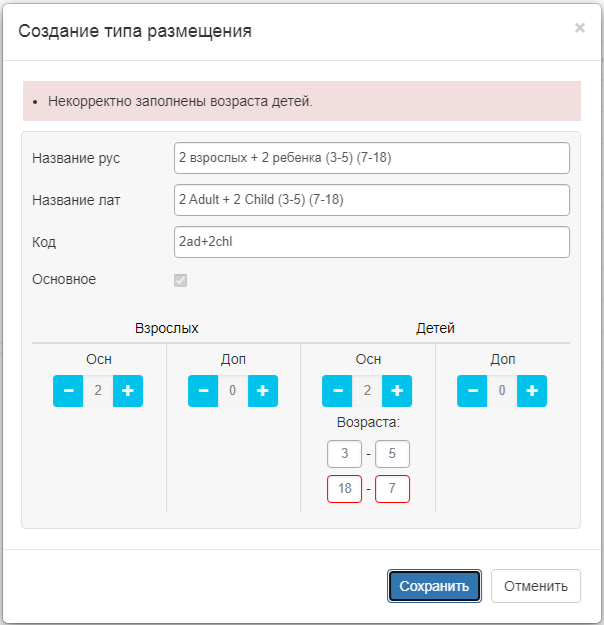Click into the Название лат field
Image resolution: width=604 pixels, height=625 pixels.
pyautogui.click(x=371, y=200)
